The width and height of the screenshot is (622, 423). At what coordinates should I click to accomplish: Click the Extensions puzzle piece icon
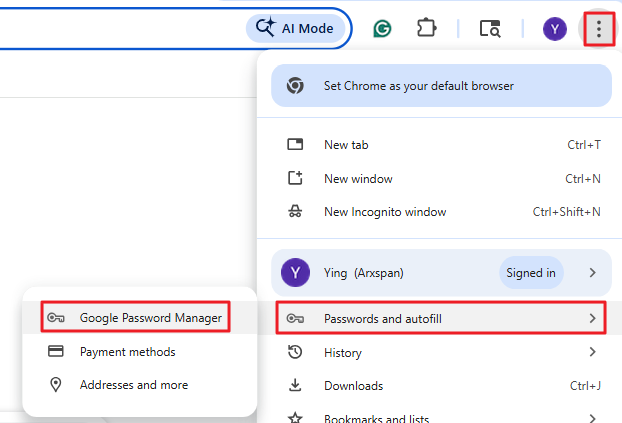pos(427,29)
